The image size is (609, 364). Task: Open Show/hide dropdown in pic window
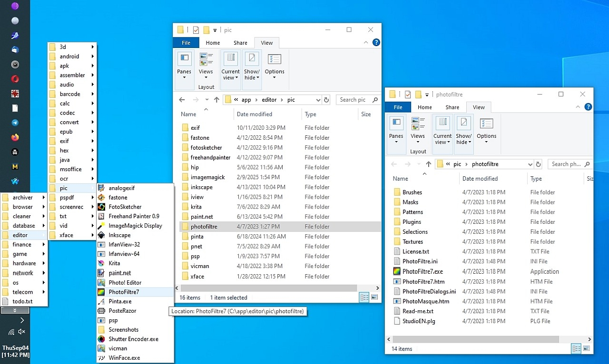point(252,70)
